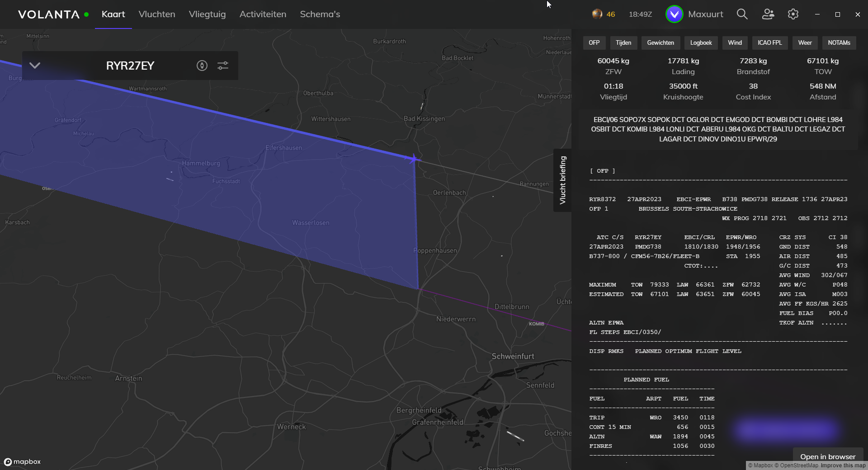
Task: Click the Maxuurt profile avatar
Action: pyautogui.click(x=674, y=14)
